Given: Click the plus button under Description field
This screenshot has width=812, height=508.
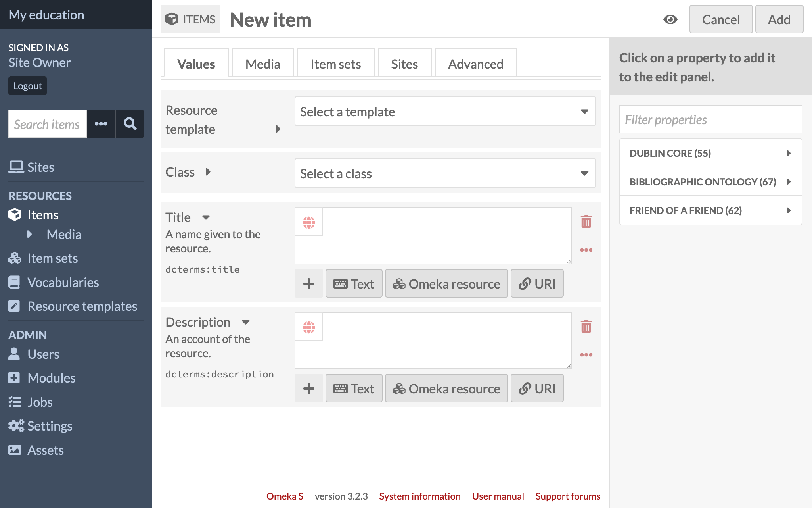Looking at the screenshot, I should click(x=309, y=389).
